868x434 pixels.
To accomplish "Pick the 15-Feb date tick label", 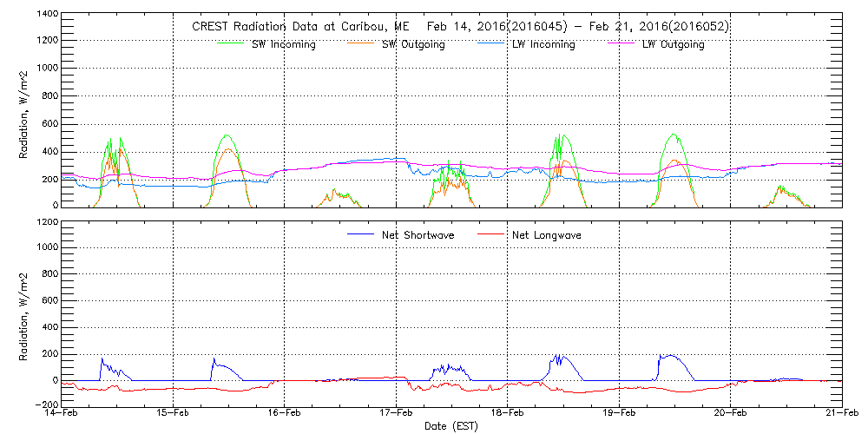I will (x=174, y=414).
